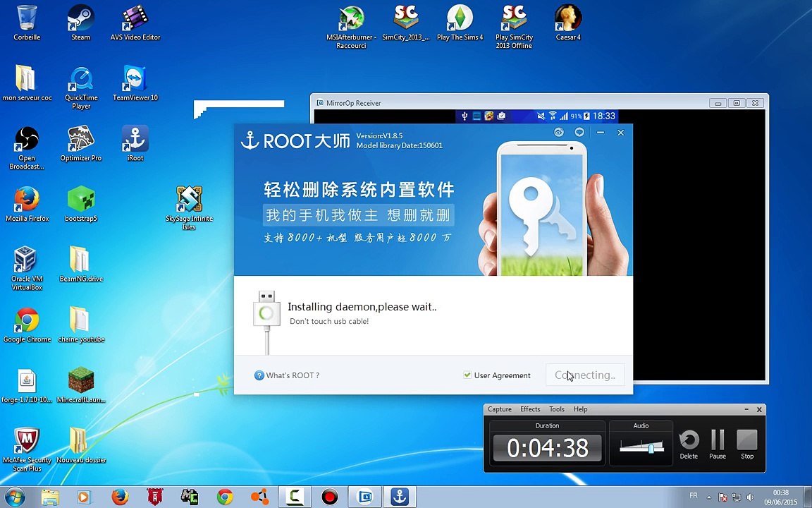Launch Play The Sims 4 shortcut
Viewport: 812px width, 508px height.
460,23
